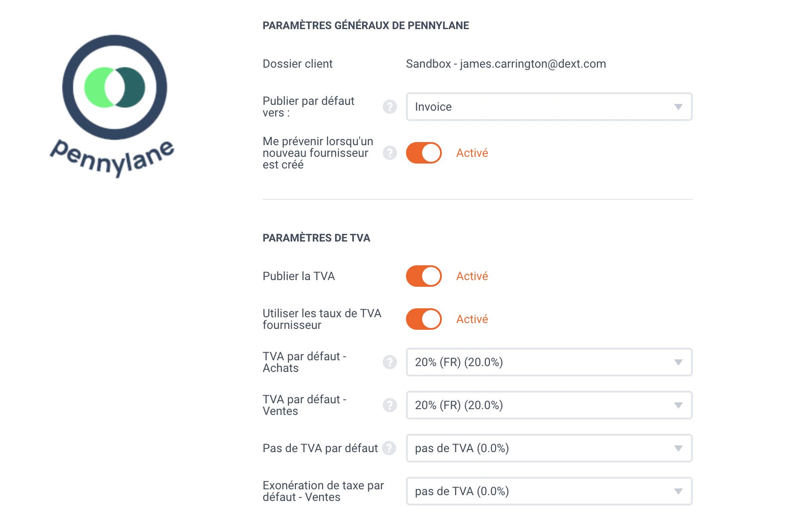The image size is (812, 518).
Task: Click Activé label next to supplier TVA rates
Action: [x=472, y=319]
